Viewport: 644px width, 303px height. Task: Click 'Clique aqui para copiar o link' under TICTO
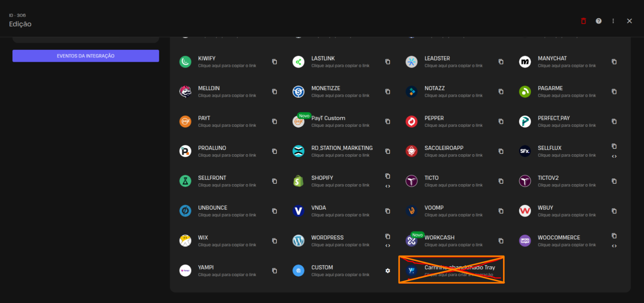(453, 185)
